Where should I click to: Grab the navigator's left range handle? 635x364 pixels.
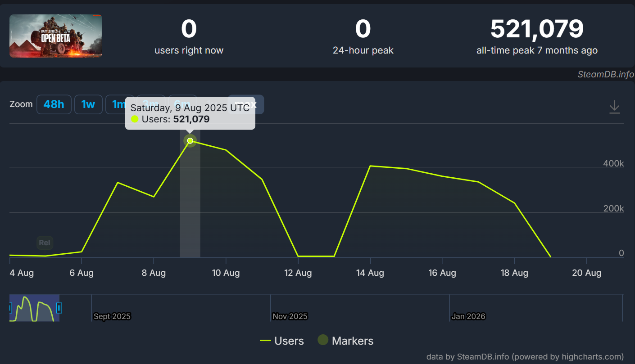click(10, 308)
